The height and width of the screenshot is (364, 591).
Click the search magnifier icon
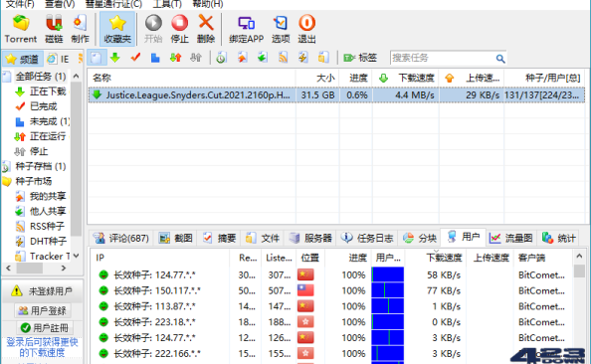pos(500,59)
